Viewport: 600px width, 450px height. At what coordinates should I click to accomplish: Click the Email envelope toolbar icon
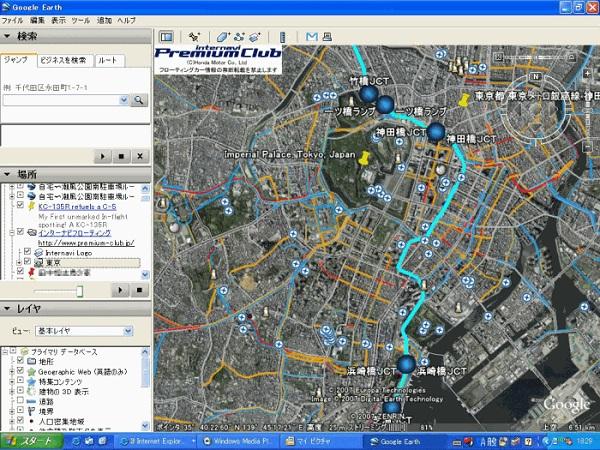(x=311, y=37)
